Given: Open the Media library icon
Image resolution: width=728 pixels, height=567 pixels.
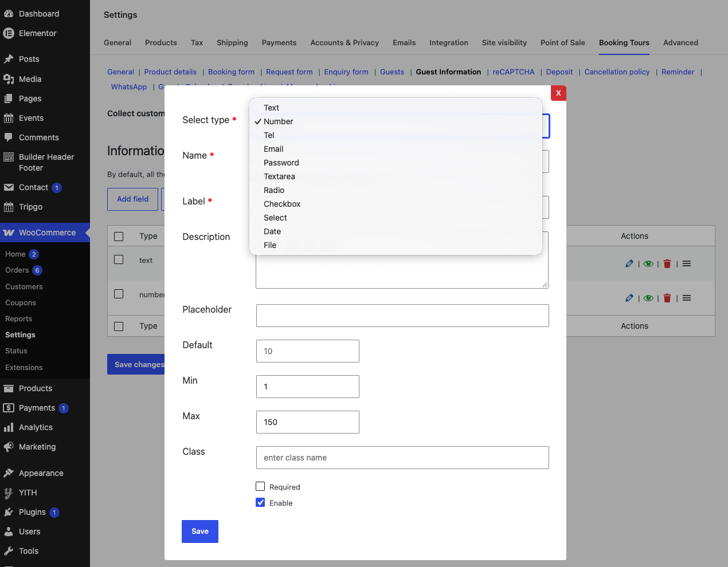Looking at the screenshot, I should click(x=9, y=79).
